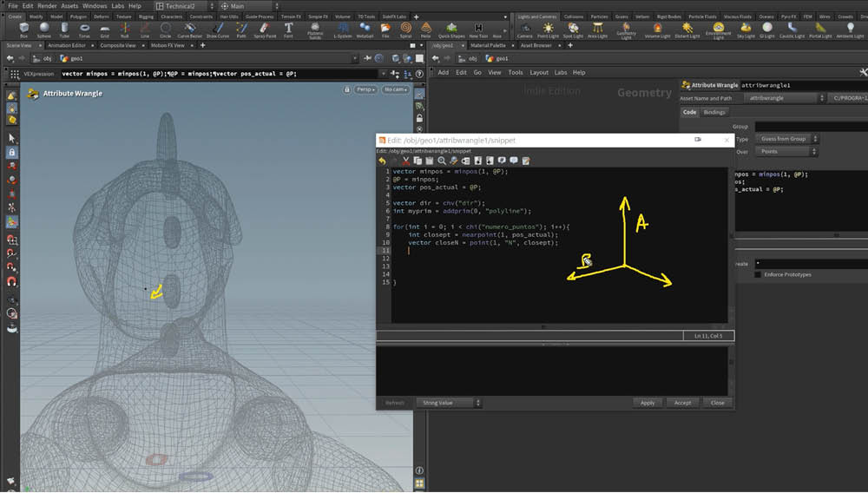Click the magnifier search icon in editor toolbar

point(442,161)
